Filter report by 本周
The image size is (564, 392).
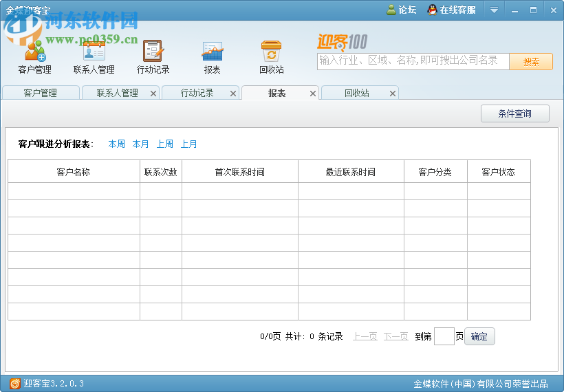point(116,144)
